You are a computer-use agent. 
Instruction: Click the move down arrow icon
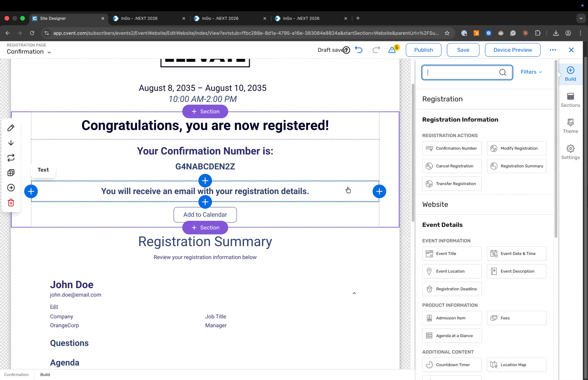[11, 143]
